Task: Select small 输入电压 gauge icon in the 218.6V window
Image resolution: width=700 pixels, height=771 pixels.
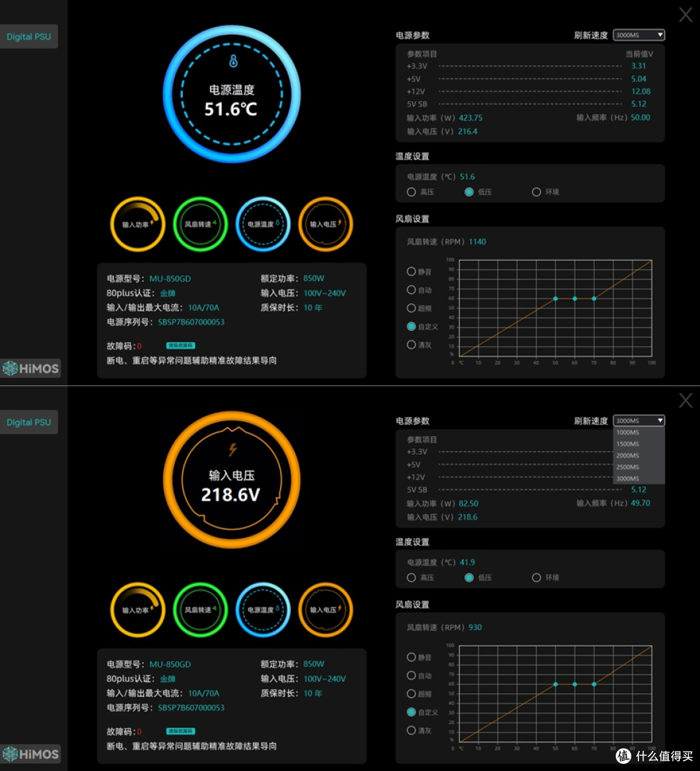Action: (x=325, y=610)
